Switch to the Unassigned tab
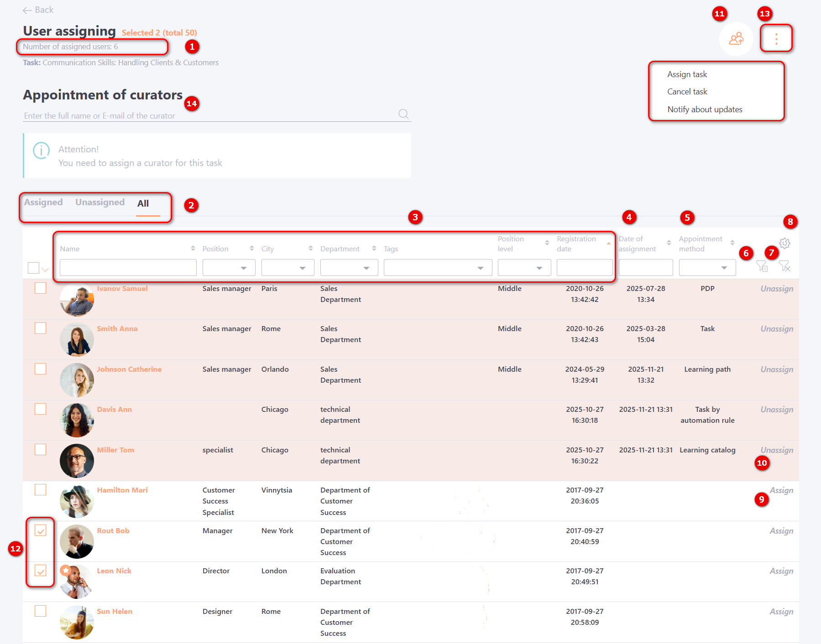 tap(100, 203)
